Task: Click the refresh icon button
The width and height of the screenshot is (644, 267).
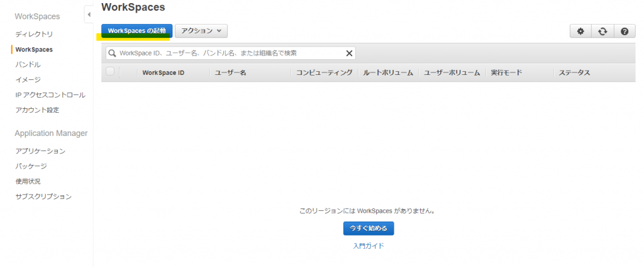Action: click(x=602, y=31)
